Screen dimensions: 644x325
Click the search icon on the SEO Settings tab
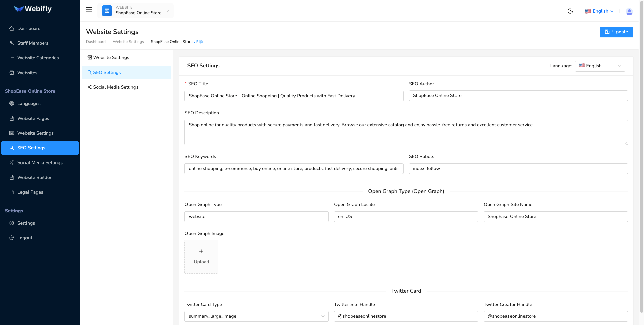90,72
